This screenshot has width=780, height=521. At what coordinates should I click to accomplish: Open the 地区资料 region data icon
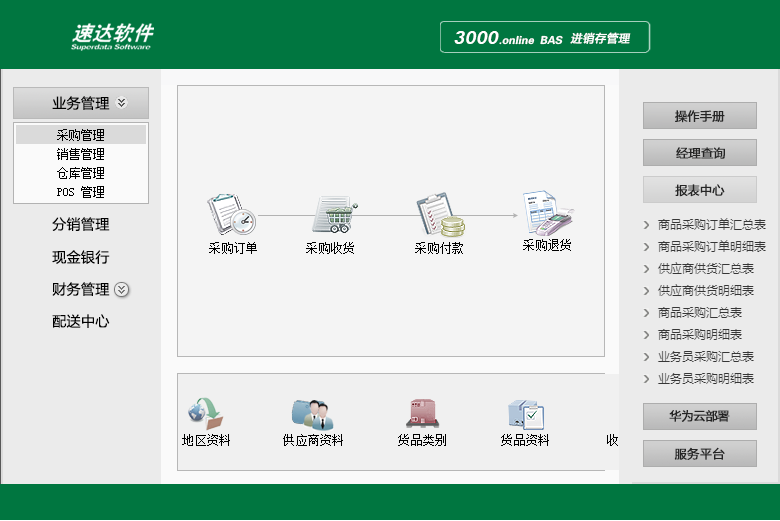pos(205,413)
